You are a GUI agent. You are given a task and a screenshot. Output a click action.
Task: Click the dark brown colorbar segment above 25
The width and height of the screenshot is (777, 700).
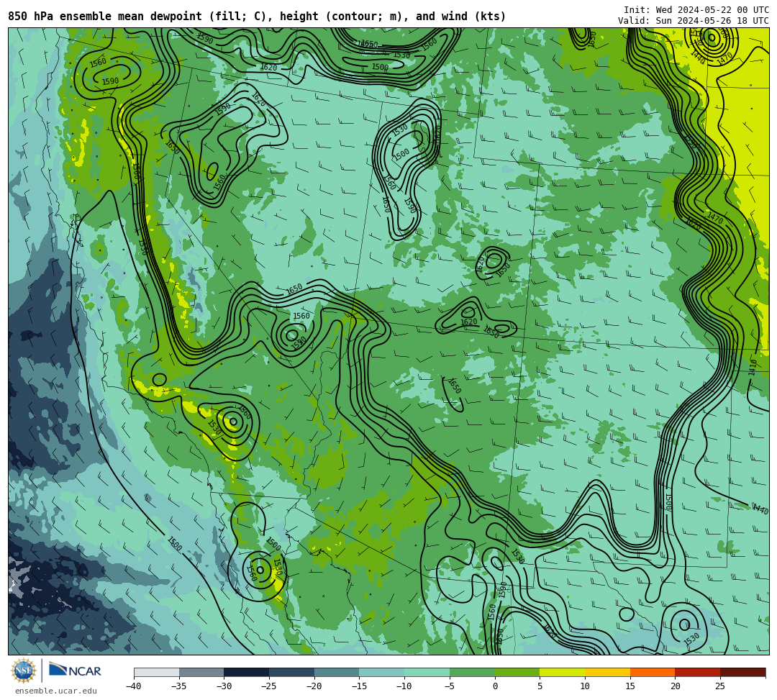[x=742, y=672]
